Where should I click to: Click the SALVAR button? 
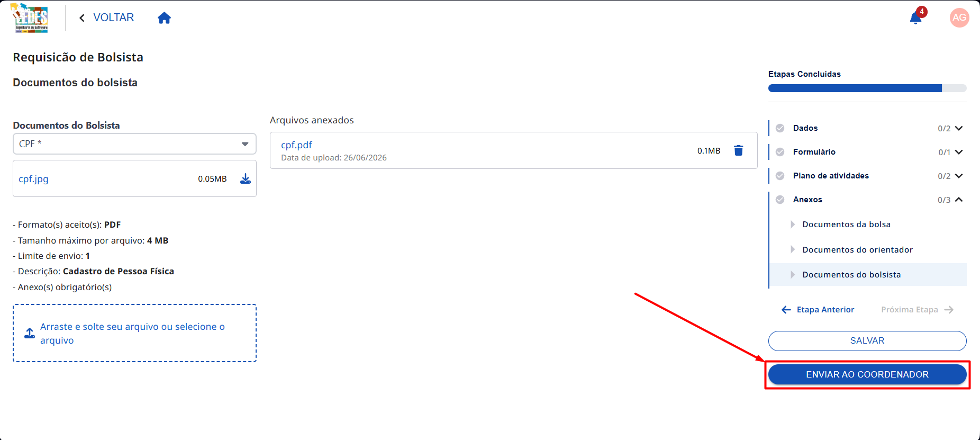point(867,341)
